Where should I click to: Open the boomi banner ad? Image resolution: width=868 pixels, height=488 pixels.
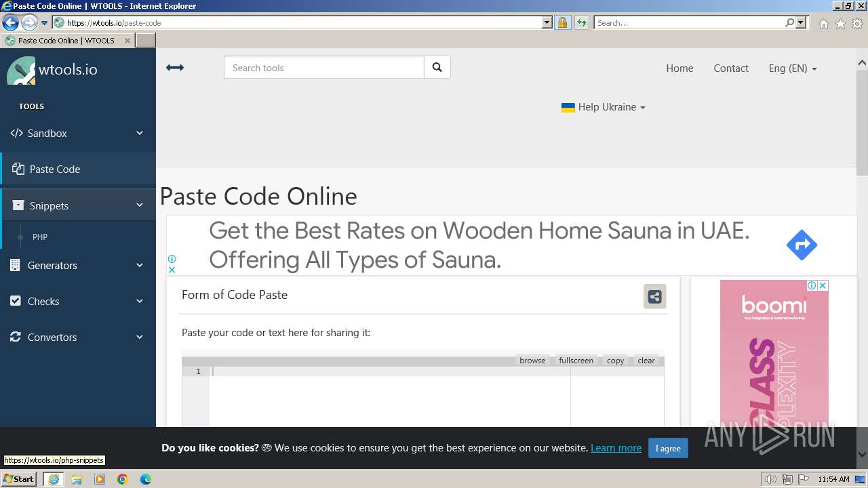[774, 354]
